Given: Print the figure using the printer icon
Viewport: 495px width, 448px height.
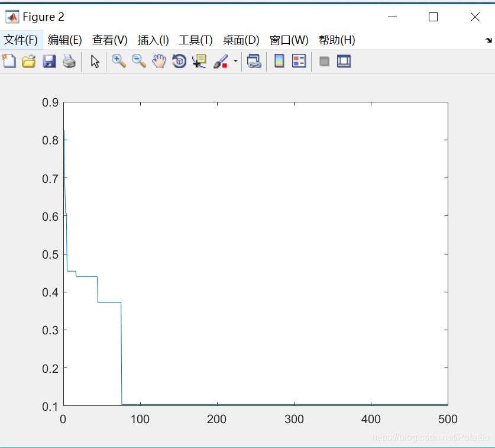Looking at the screenshot, I should point(69,61).
